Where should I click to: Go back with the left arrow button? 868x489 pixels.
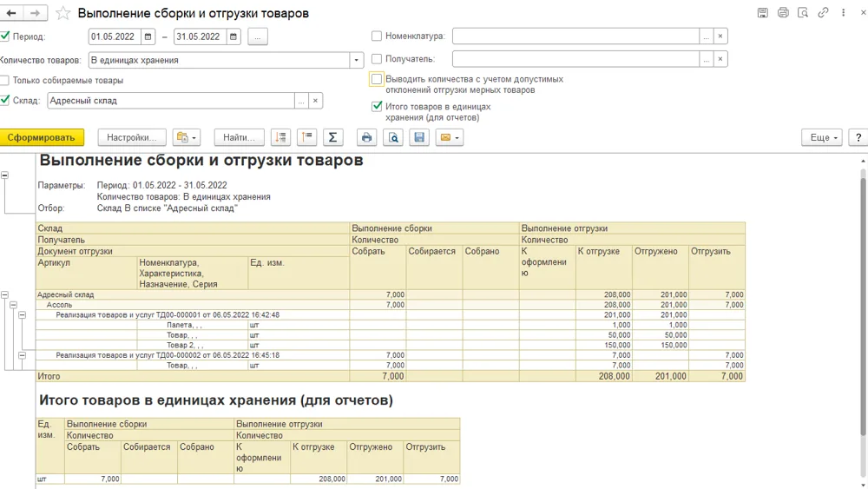pos(11,13)
